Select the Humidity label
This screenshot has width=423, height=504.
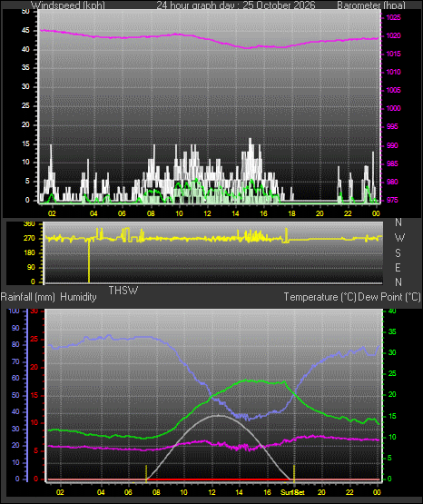click(78, 297)
